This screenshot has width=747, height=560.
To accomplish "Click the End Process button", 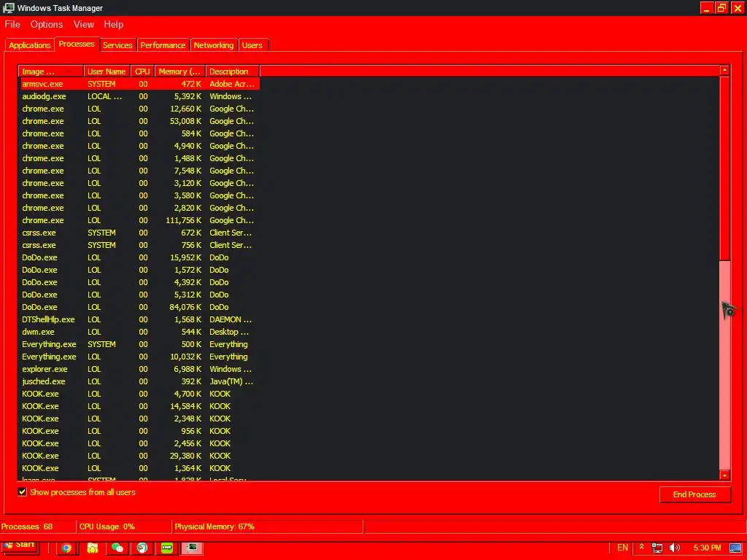I will 694,494.
